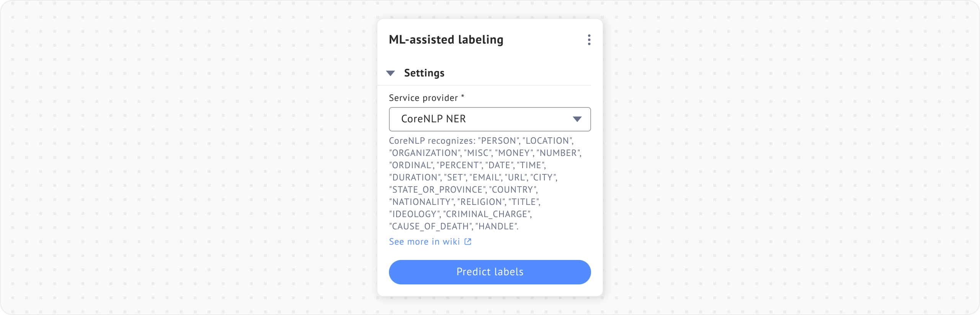
Task: Select the Settings section header
Action: (424, 73)
